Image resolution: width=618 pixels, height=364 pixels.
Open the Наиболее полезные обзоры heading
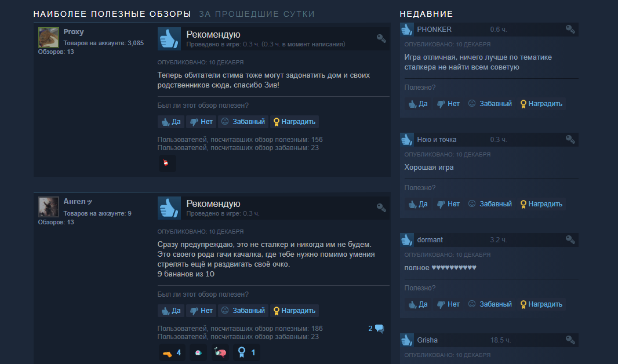click(112, 14)
